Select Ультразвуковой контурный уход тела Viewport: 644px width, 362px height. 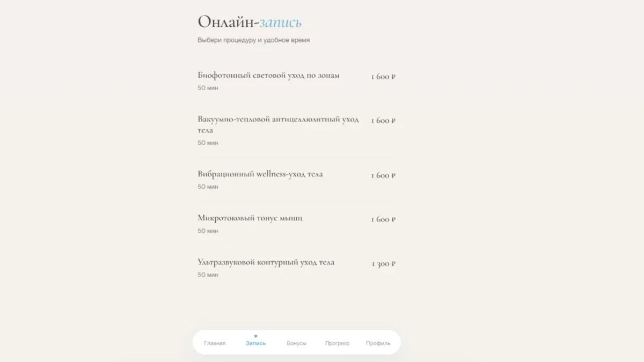point(297,268)
